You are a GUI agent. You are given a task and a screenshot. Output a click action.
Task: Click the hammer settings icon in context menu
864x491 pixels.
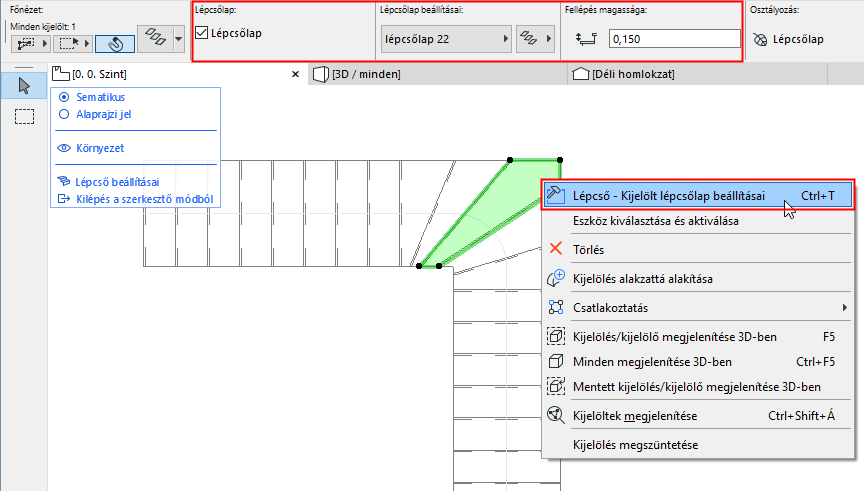555,195
